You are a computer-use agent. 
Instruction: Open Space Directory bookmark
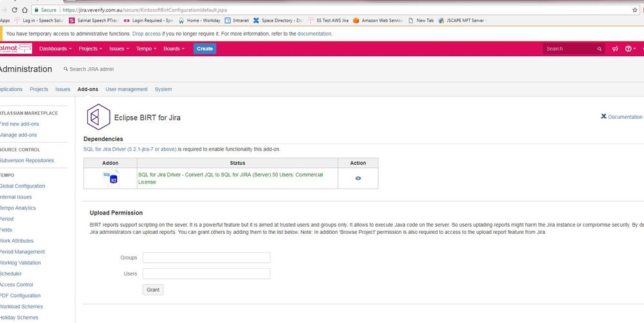click(278, 20)
